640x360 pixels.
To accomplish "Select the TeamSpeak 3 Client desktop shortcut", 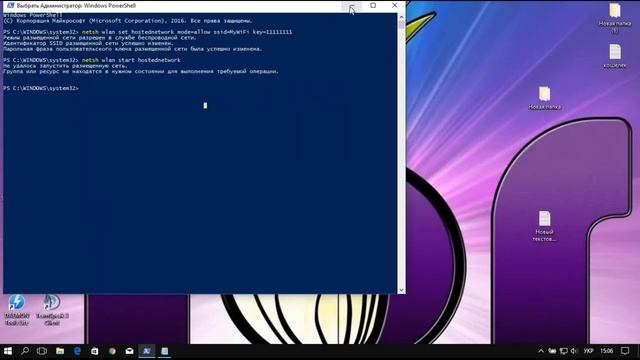I will click(52, 309).
